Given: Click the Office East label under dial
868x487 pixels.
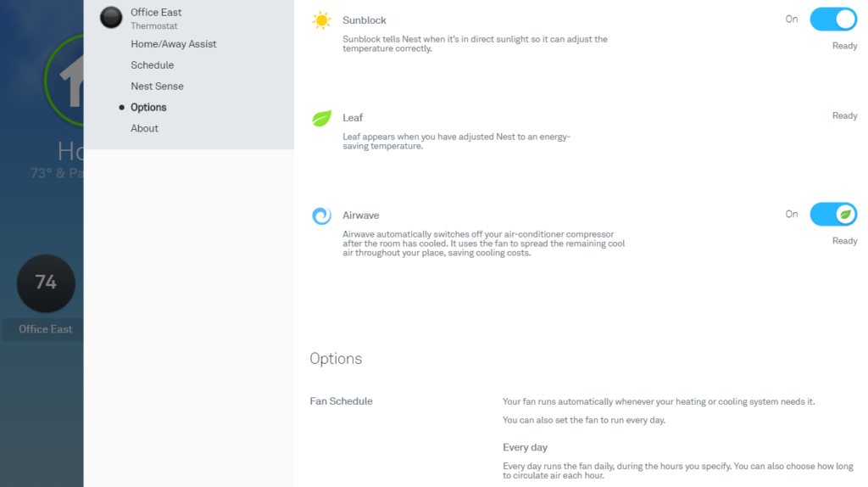Looking at the screenshot, I should (x=46, y=329).
